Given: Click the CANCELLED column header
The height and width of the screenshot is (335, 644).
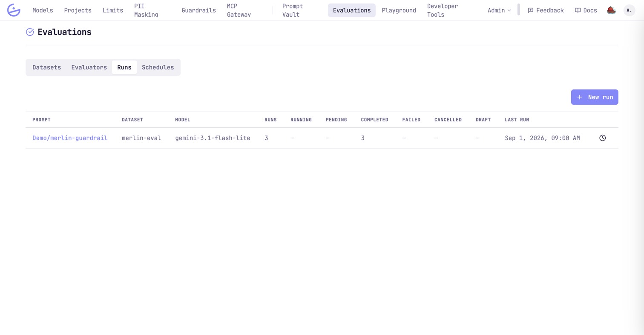Looking at the screenshot, I should point(448,120).
